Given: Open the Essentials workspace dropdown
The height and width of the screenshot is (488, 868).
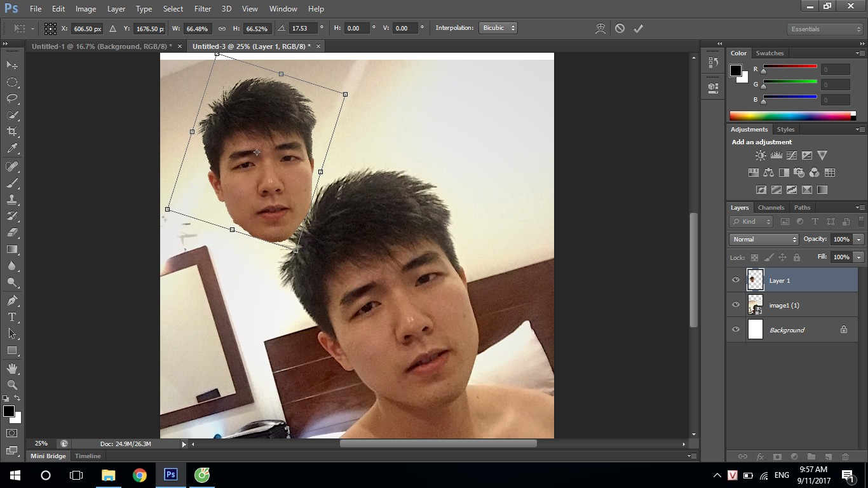Looking at the screenshot, I should [825, 29].
